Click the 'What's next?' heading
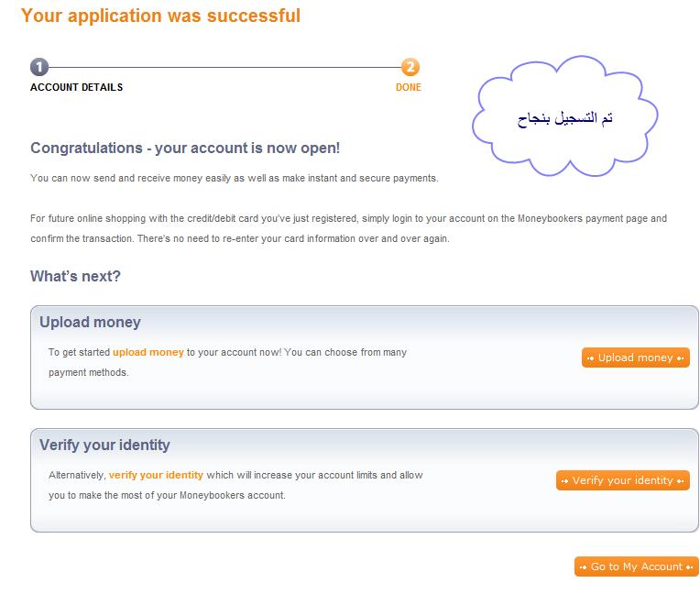The width and height of the screenshot is (700, 605). [75, 276]
